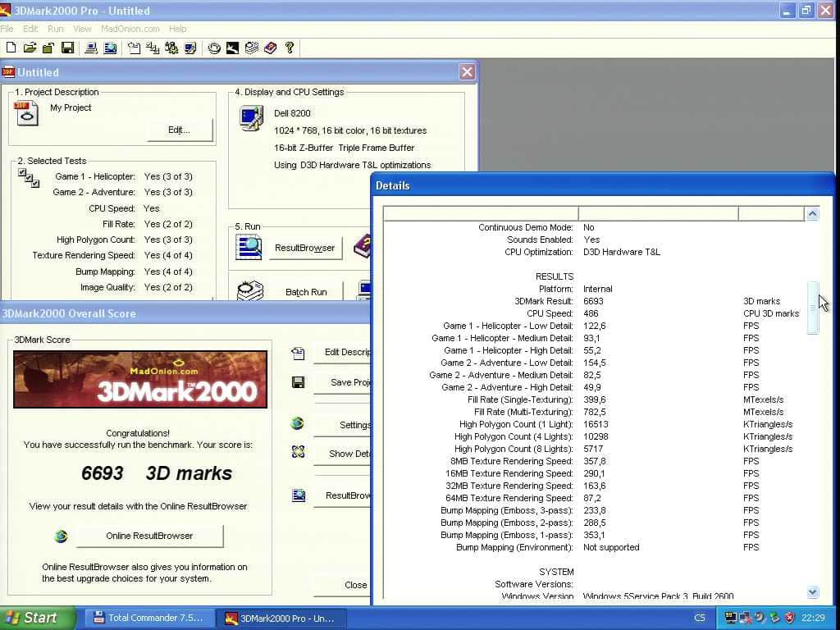Click the CPU Optimization value D3D Hardware T&L
Screen dimensions: 840x630
pos(622,252)
